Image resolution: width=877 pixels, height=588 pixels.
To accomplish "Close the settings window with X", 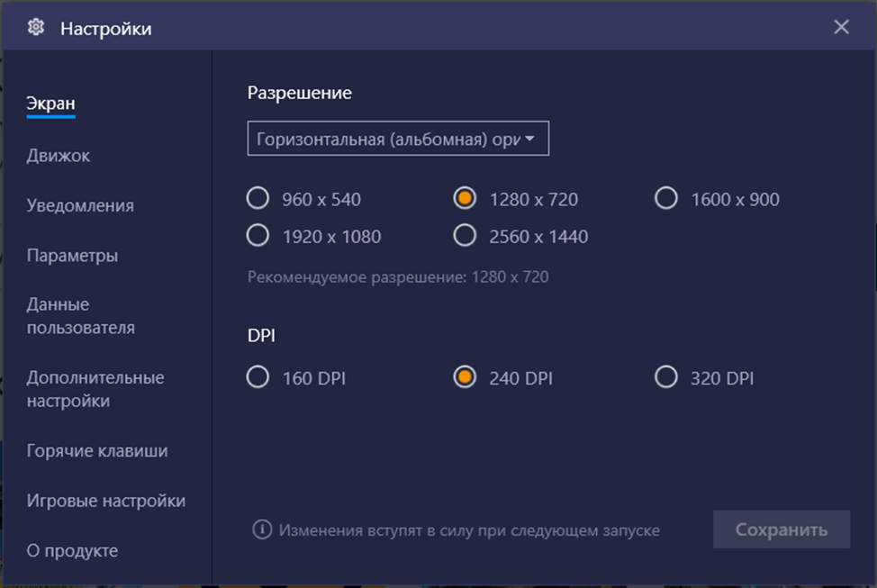I will [841, 27].
